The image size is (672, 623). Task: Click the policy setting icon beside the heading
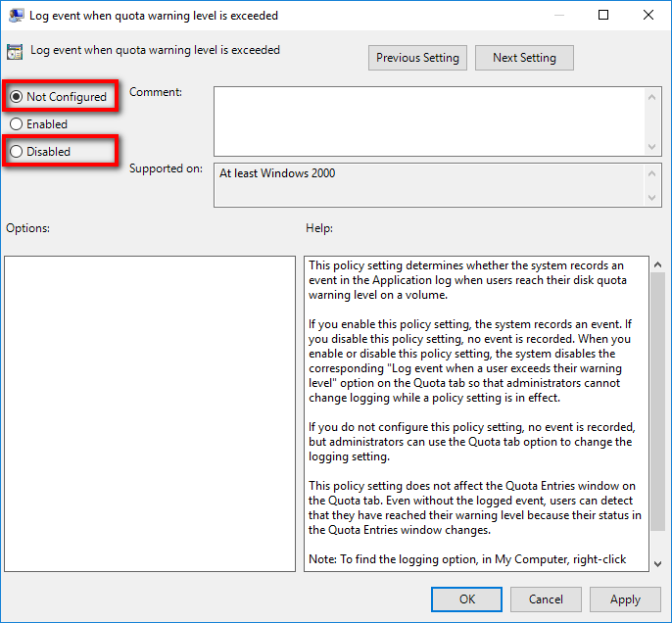point(15,52)
